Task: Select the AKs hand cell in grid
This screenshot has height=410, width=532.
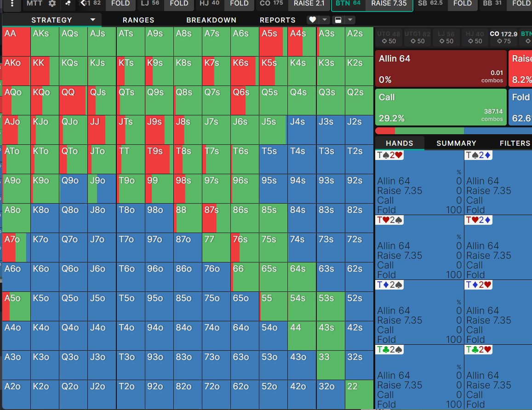Action: (45, 42)
